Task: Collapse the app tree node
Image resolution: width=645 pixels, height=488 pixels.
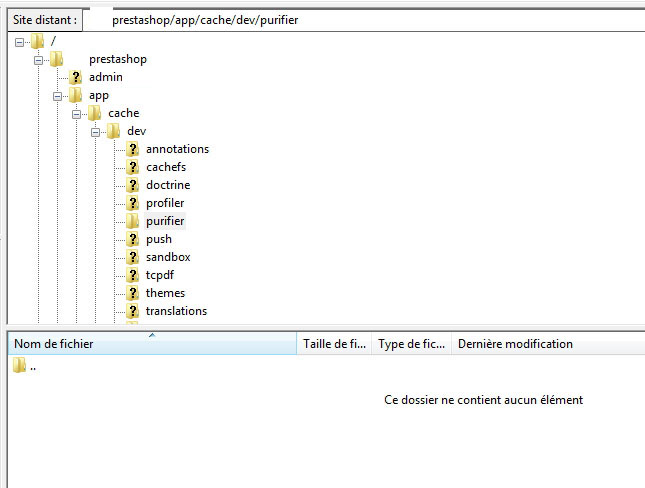Action: [57, 96]
